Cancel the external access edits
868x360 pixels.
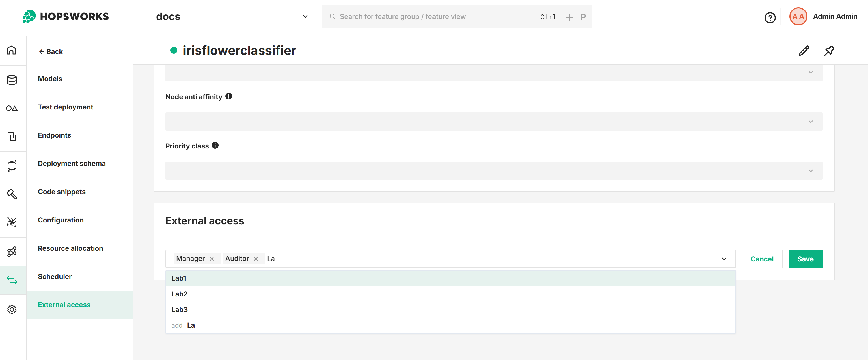coord(762,259)
